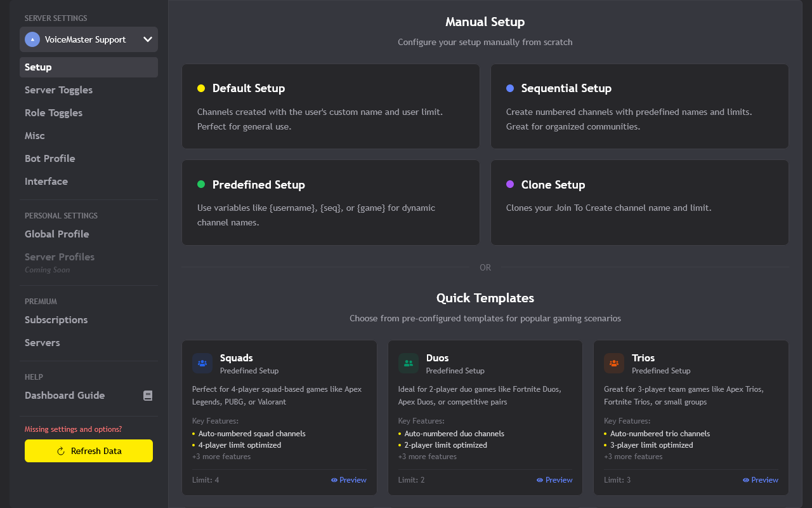Select the Clone Setup card
Image resolution: width=812 pixels, height=508 pixels.
click(x=639, y=203)
